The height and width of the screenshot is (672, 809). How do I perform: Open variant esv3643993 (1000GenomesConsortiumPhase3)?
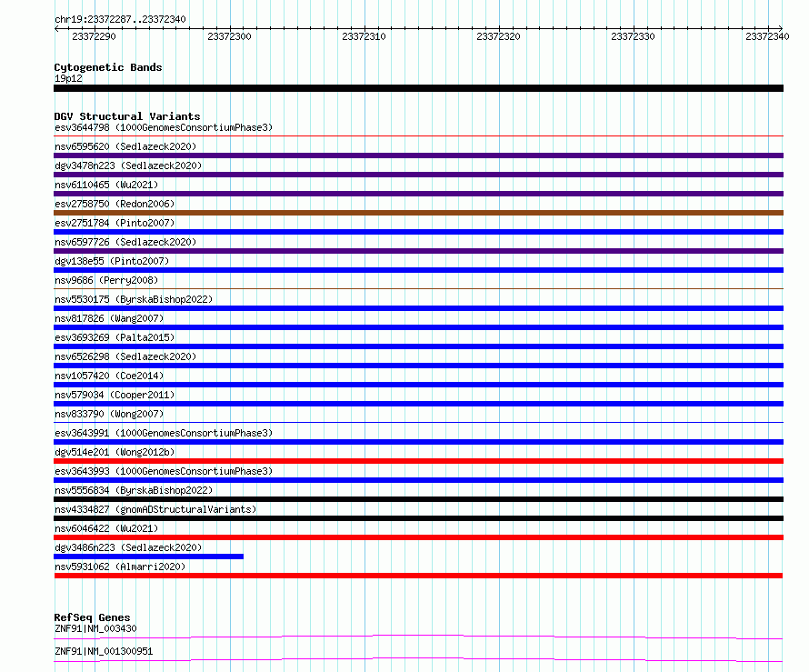(x=164, y=471)
